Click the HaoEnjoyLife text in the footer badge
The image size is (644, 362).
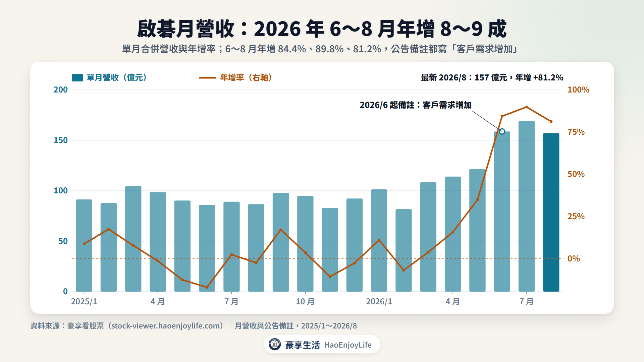(x=348, y=345)
